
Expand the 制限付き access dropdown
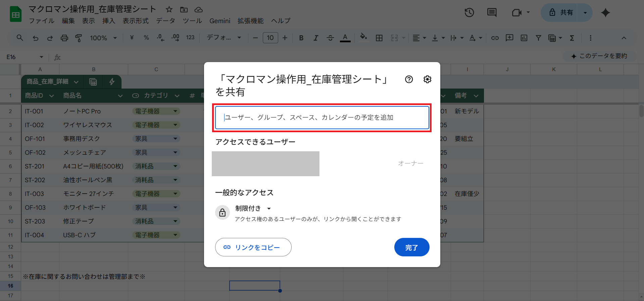coord(253,208)
